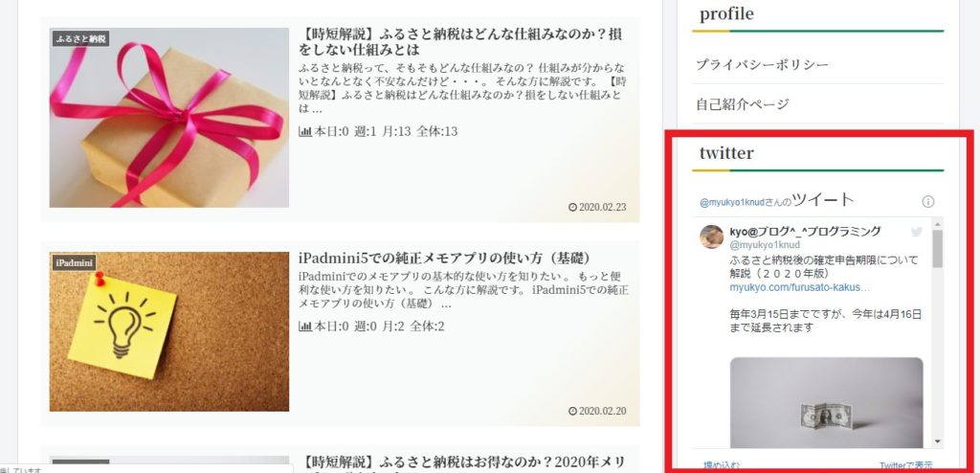Select the iPadmini category label
Screen dimensions: 980x473
(x=74, y=262)
